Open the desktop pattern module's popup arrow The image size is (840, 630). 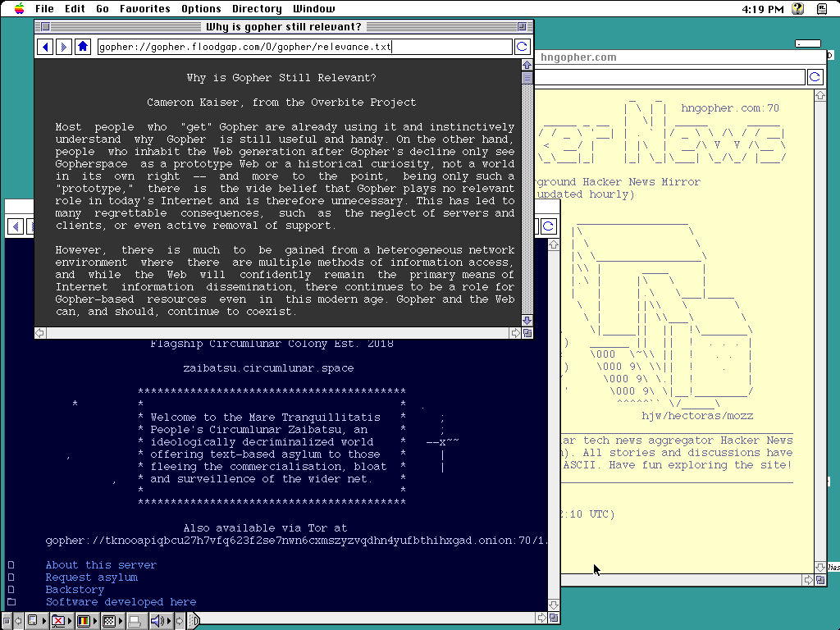coord(121,621)
